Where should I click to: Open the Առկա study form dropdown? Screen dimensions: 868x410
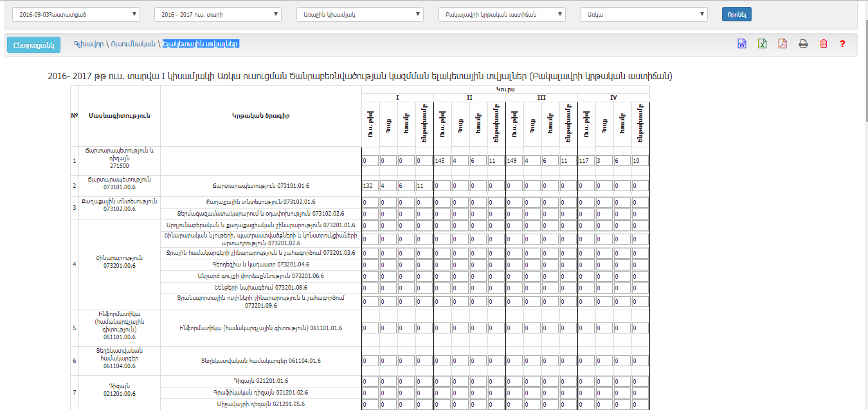644,14
